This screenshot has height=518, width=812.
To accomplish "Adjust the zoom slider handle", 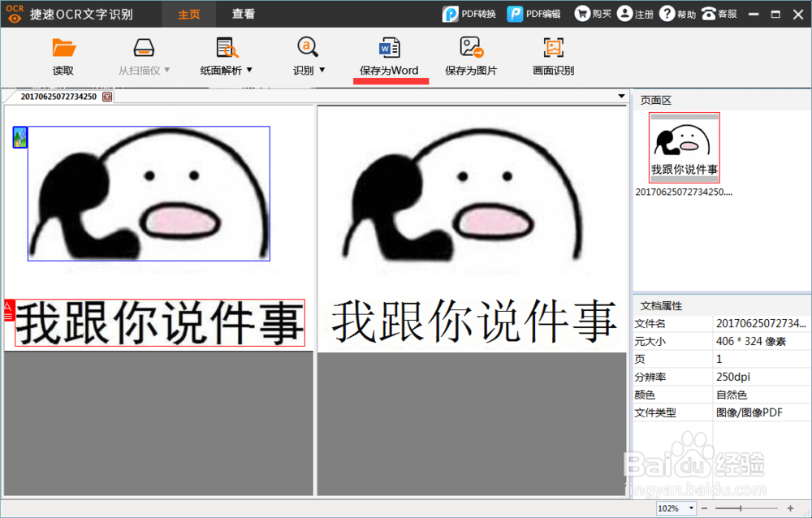I will (x=741, y=509).
